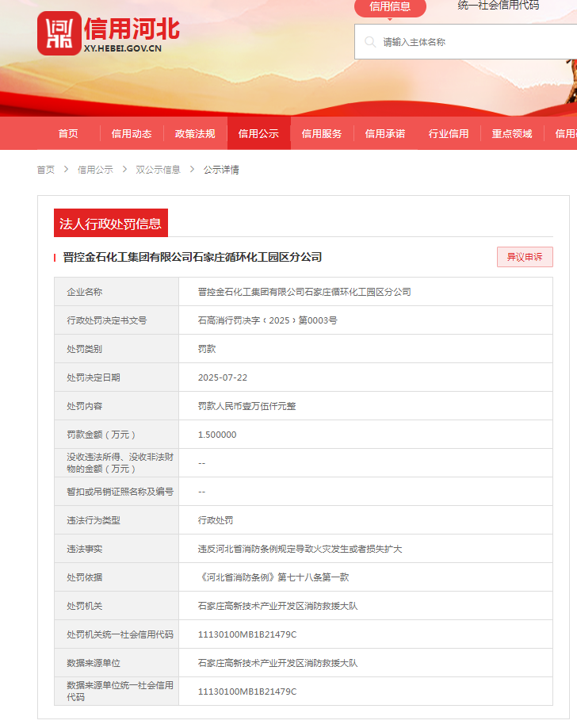Click the date 2025-07-22
The height and width of the screenshot is (728, 577).
pyautogui.click(x=223, y=377)
